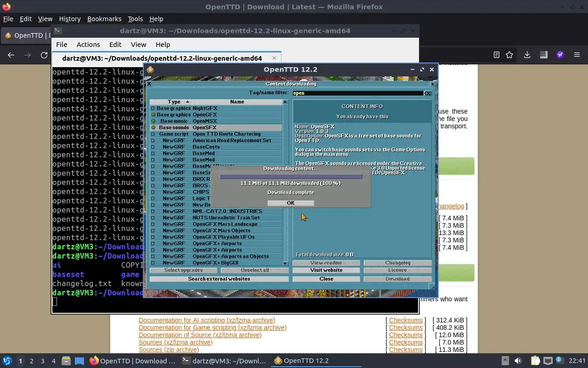Open Checksums link for Sources (xz/lzma archive)
This screenshot has width=588, height=368.
point(406,342)
